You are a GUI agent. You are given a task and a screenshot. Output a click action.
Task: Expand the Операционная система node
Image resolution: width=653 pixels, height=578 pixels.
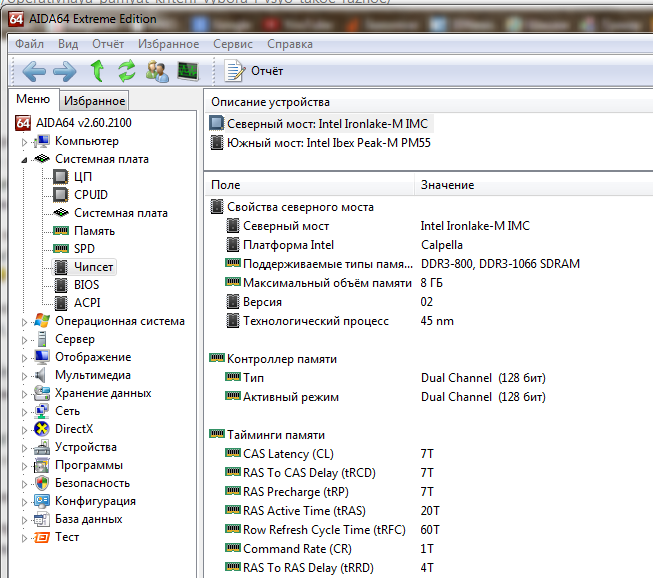pos(25,321)
